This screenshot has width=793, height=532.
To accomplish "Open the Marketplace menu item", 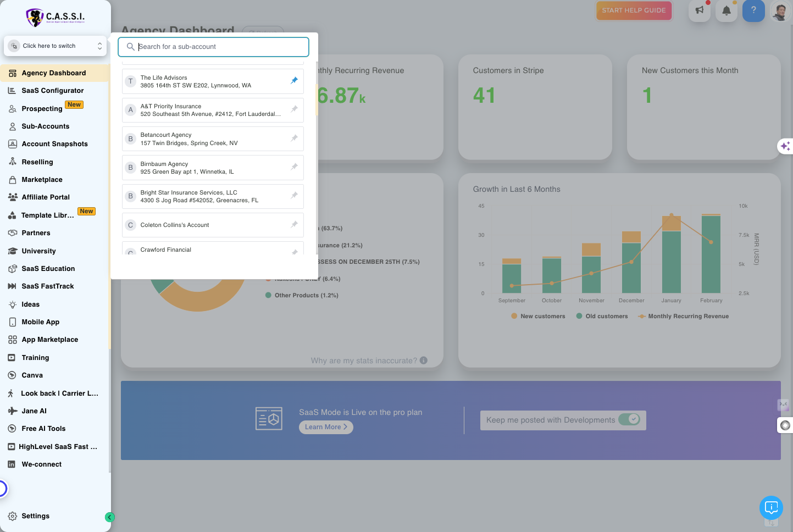I will [x=42, y=180].
